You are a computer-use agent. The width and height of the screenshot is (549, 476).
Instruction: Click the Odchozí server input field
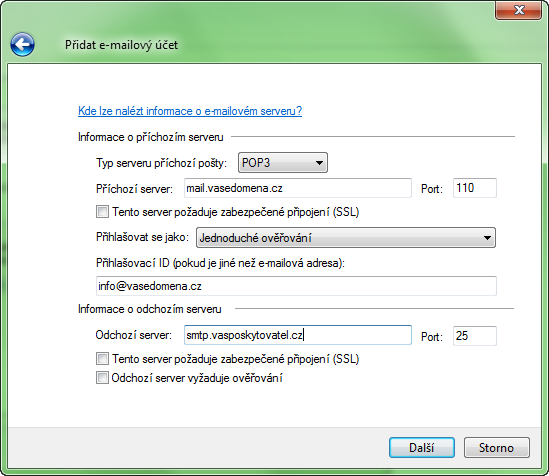point(298,335)
